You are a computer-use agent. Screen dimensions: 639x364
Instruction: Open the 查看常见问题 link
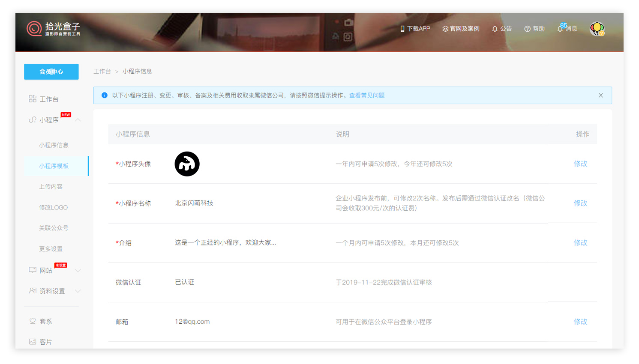(366, 95)
